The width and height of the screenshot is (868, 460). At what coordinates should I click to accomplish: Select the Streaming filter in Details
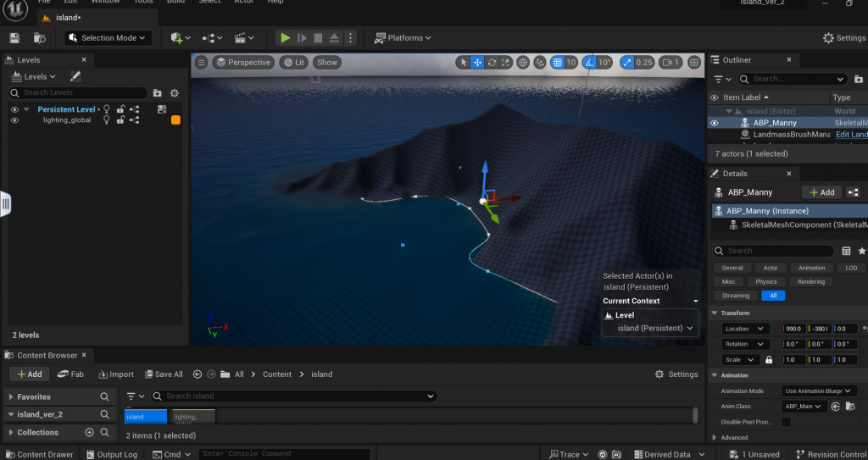pyautogui.click(x=735, y=296)
